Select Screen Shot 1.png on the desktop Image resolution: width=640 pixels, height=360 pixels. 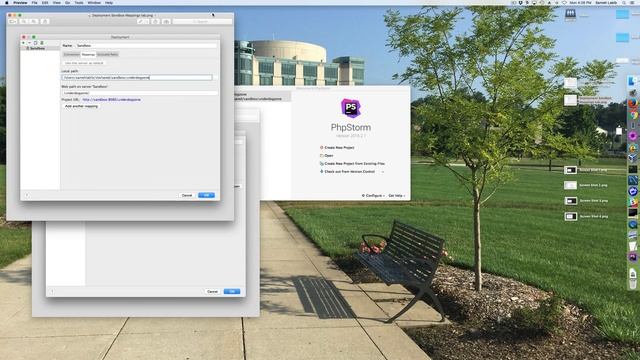click(x=586, y=170)
